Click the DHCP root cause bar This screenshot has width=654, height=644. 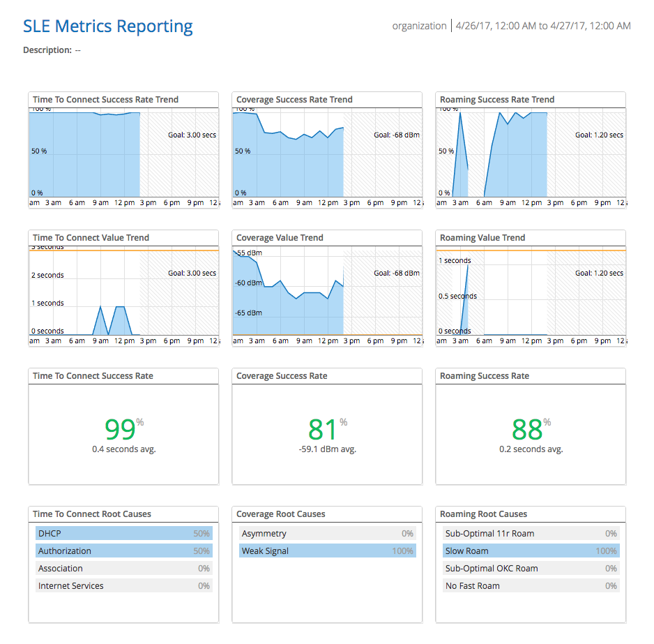(123, 534)
